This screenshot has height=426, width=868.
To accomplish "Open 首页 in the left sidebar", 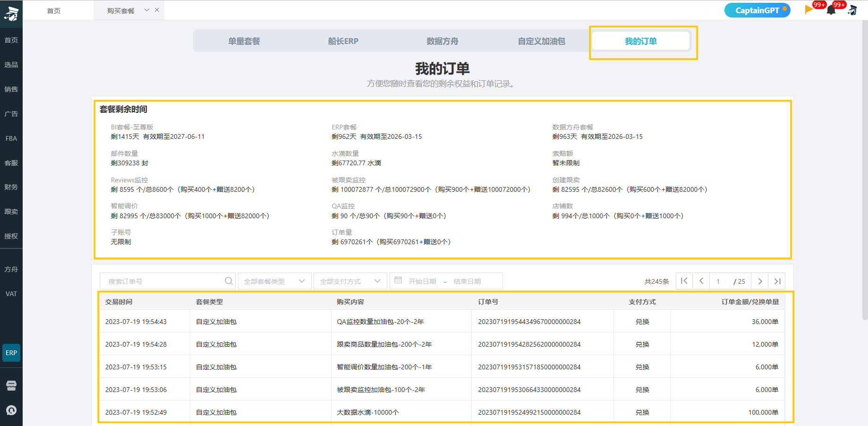I will click(x=11, y=40).
